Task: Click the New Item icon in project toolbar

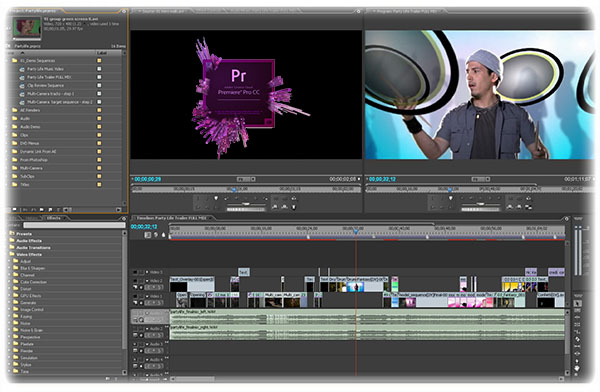Action: [x=50, y=210]
